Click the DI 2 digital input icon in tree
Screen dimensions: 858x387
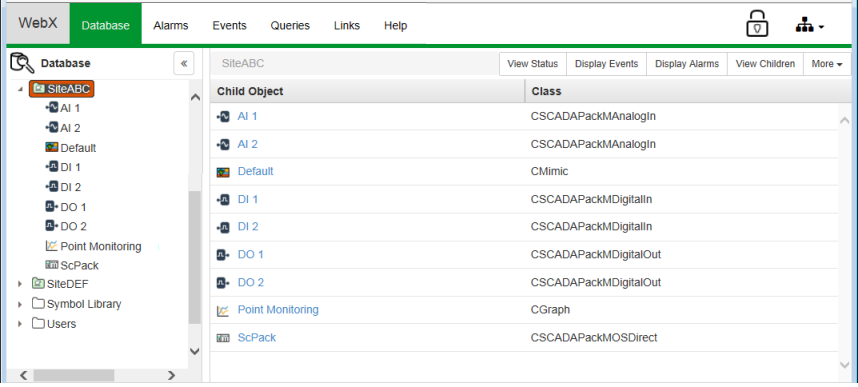pyautogui.click(x=52, y=187)
